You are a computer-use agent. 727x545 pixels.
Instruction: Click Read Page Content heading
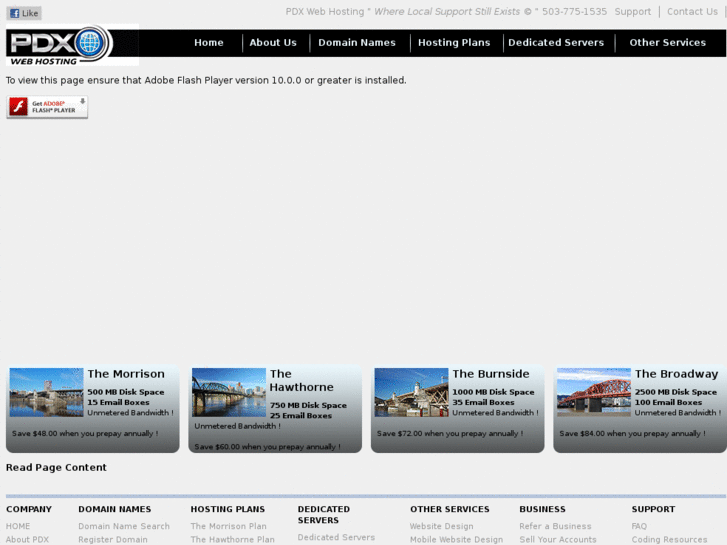[56, 468]
